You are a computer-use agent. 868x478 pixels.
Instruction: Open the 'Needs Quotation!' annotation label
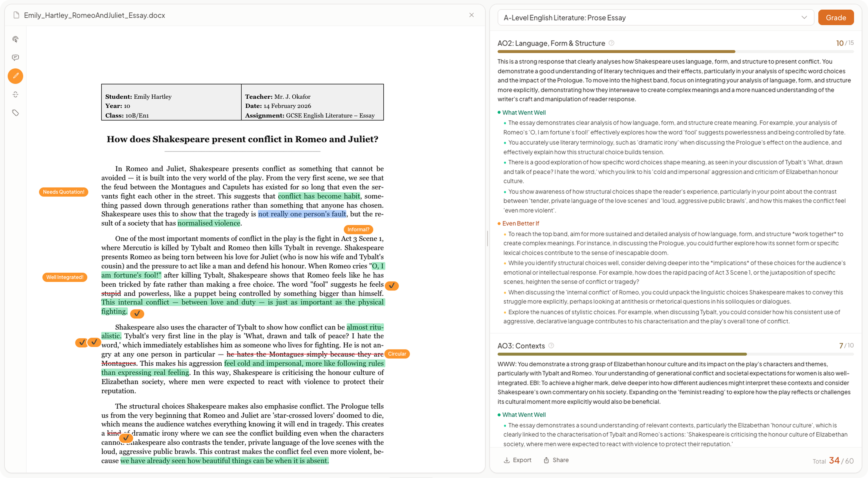click(x=64, y=192)
